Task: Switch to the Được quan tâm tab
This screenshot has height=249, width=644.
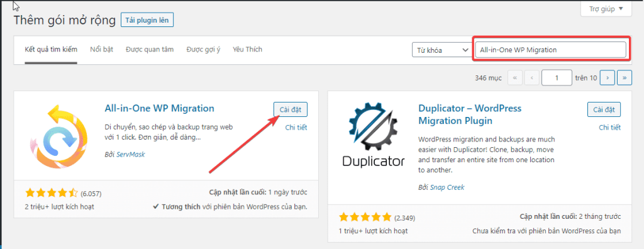Action: point(150,50)
